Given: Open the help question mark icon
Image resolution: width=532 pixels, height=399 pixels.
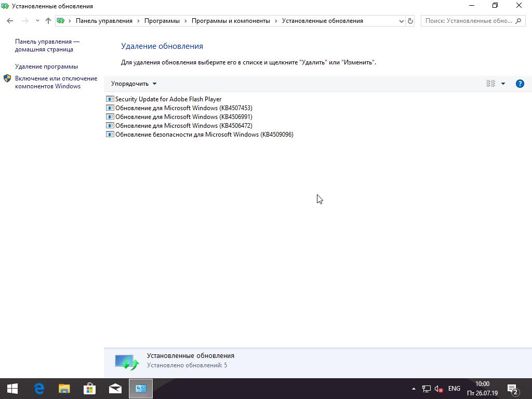Looking at the screenshot, I should click(520, 84).
